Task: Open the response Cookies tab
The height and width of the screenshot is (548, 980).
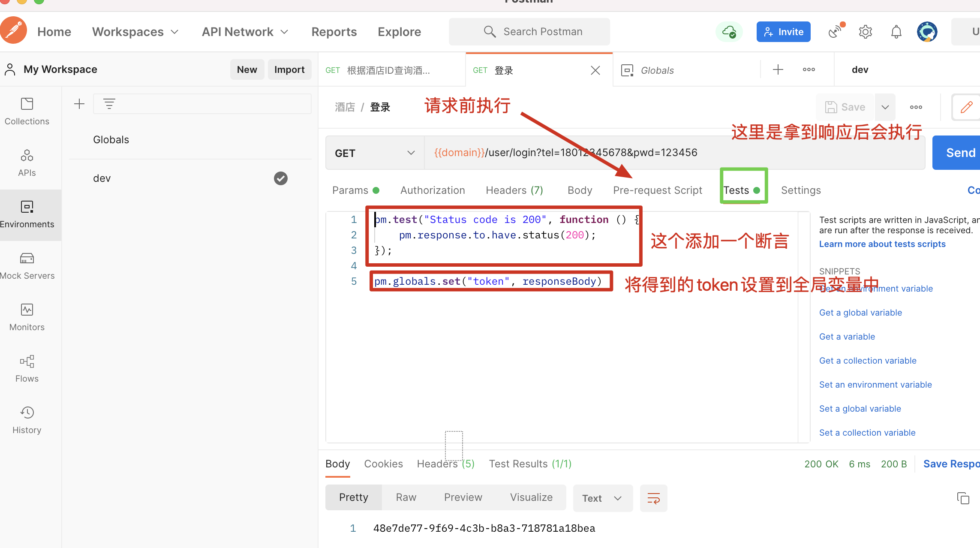Action: (x=383, y=464)
